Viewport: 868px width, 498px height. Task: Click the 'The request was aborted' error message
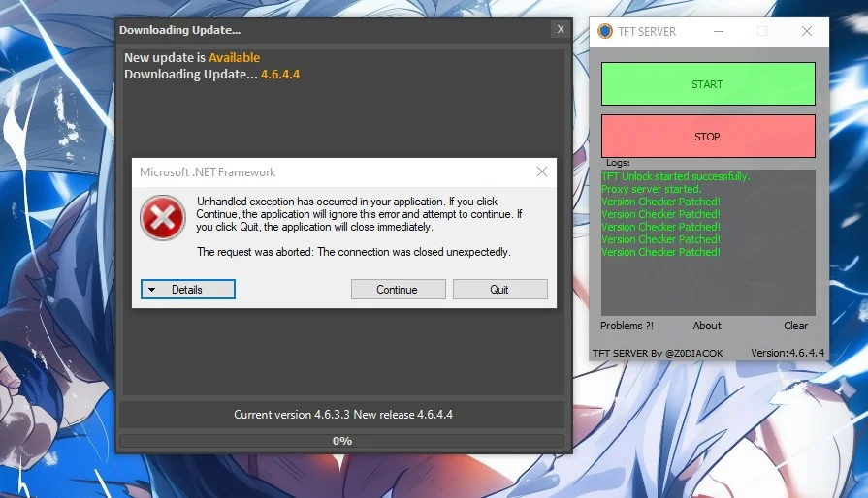coord(354,252)
